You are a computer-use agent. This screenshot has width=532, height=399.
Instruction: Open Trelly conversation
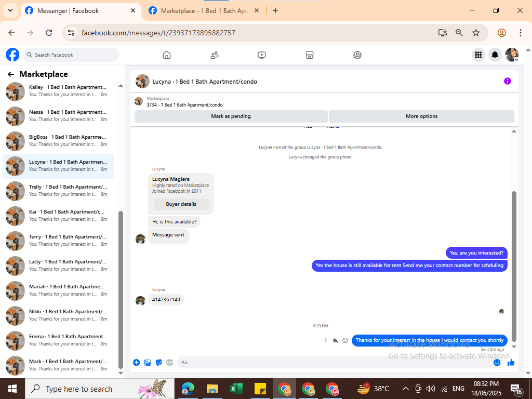tap(58, 191)
